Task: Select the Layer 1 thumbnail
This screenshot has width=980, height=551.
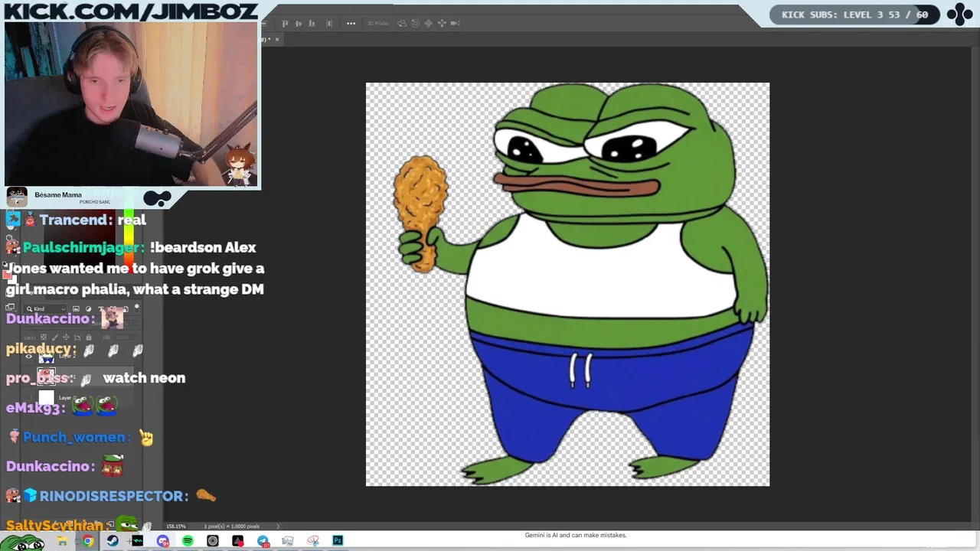Action: pos(47,377)
